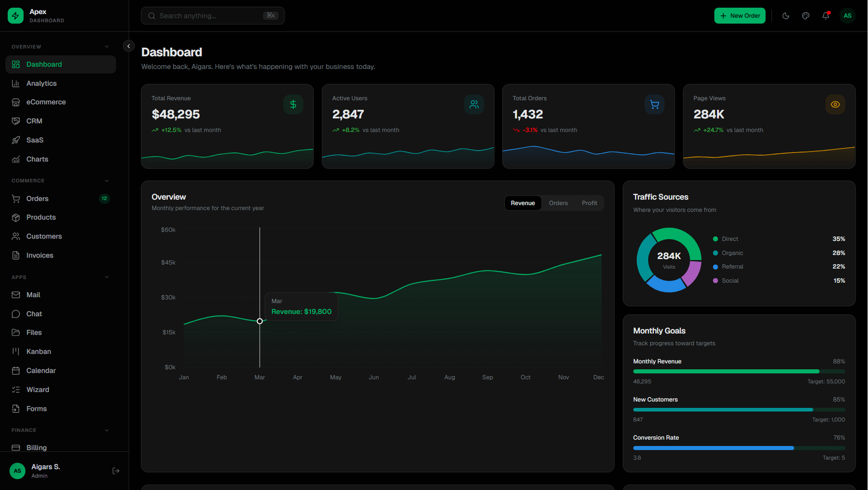Click the Referral legend entry
Screen dimensions: 868x490
[779, 267]
